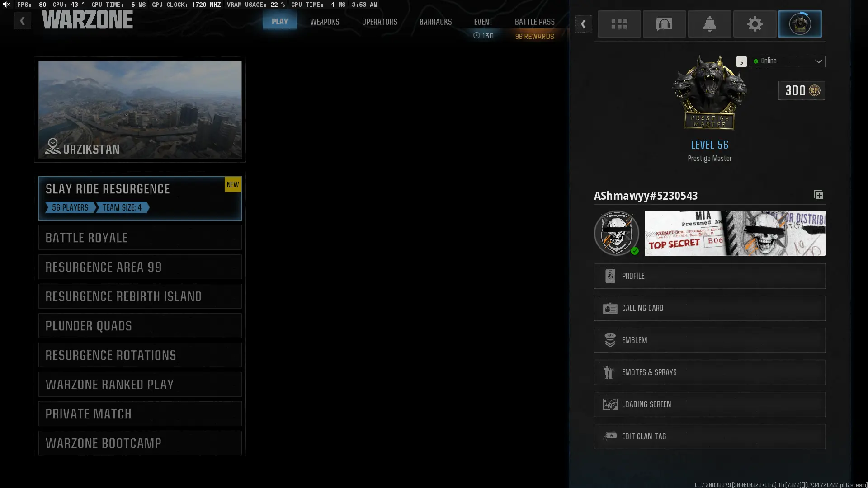
Task: Select Warzone Ranked Play mode
Action: point(140,385)
